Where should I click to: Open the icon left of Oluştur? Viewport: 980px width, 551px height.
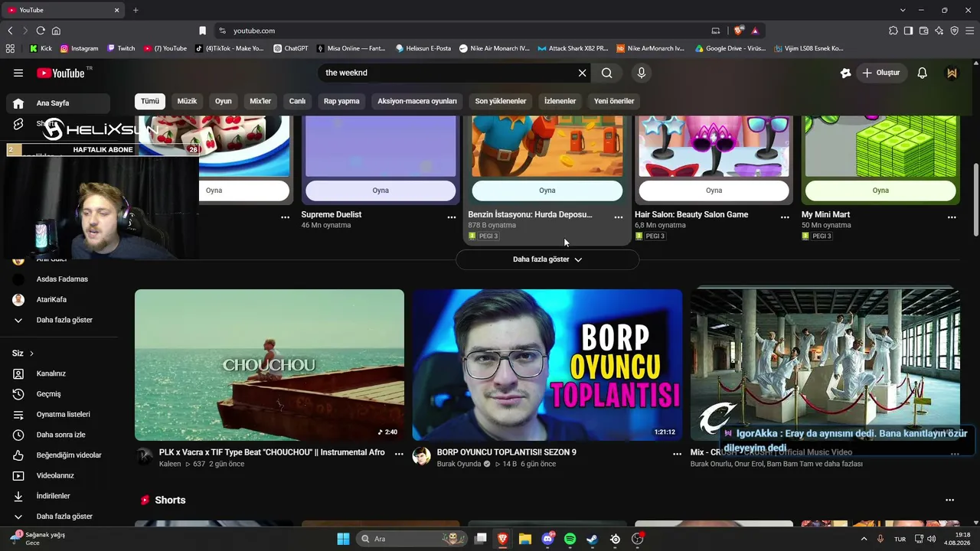point(845,73)
